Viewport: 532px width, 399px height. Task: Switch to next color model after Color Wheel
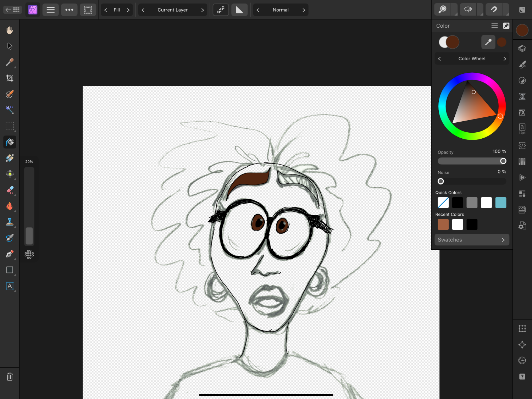click(505, 59)
